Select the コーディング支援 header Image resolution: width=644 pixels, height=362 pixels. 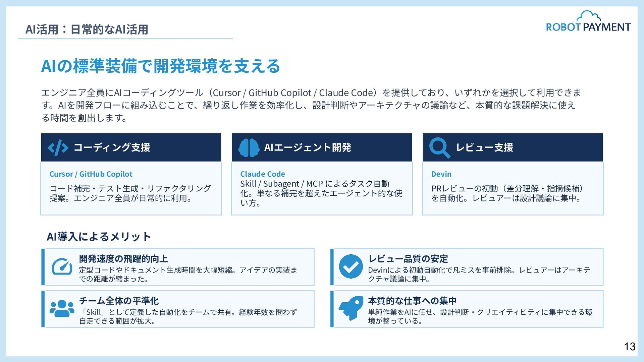click(x=112, y=147)
